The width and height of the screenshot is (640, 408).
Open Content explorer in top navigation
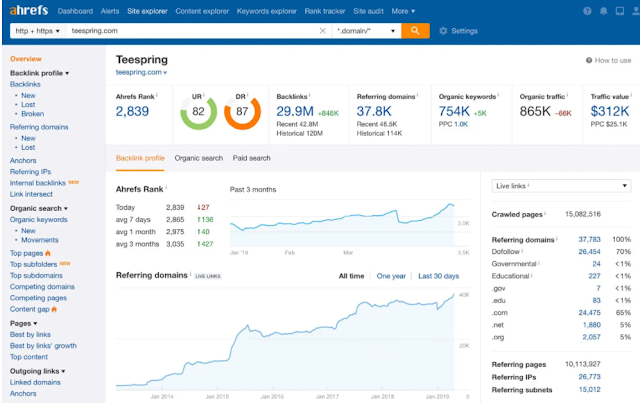click(x=202, y=11)
